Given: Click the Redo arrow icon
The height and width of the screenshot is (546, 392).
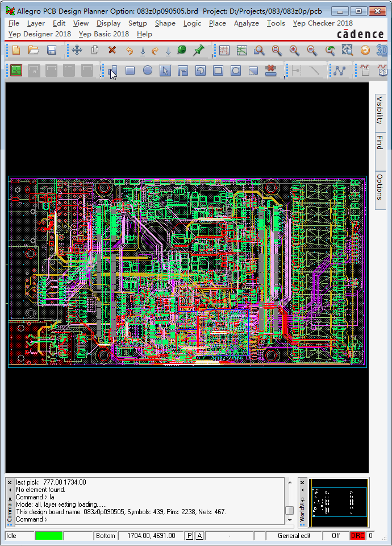Looking at the screenshot, I should tap(155, 51).
